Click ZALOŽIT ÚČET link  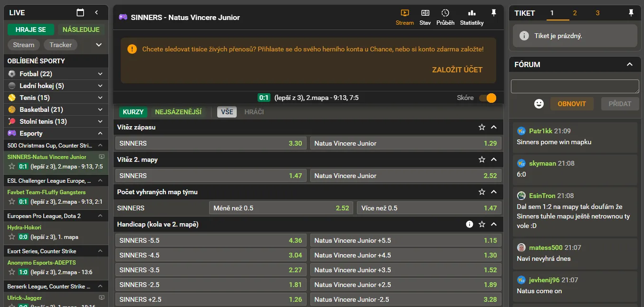click(x=457, y=69)
